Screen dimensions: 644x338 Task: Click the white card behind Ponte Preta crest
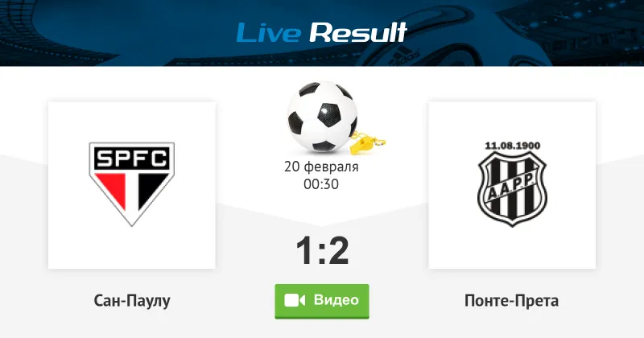point(512,185)
